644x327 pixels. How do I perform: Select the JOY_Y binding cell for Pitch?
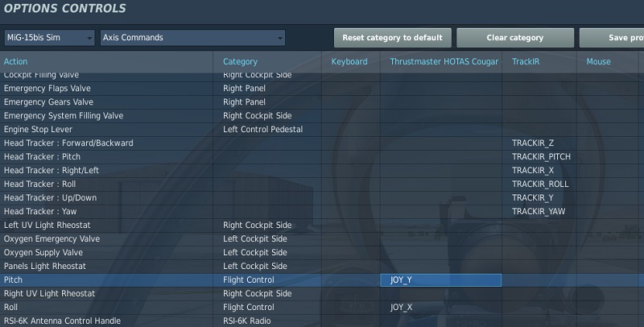click(441, 280)
